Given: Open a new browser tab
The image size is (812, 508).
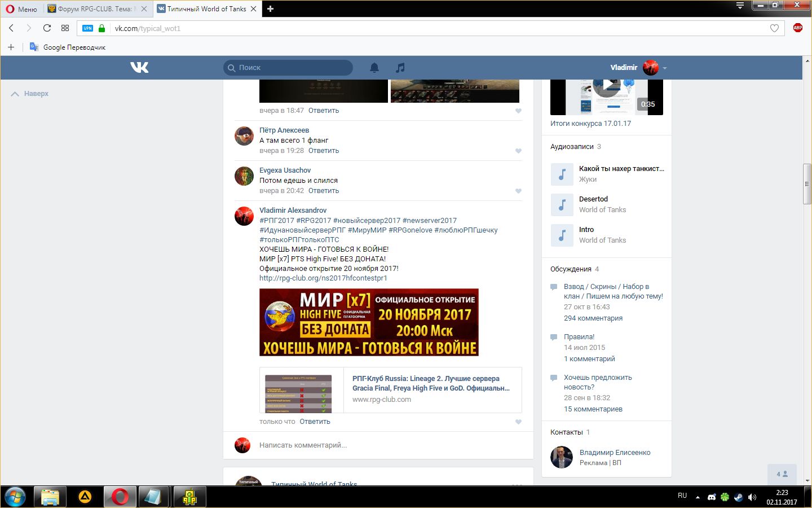Looking at the screenshot, I should coord(270,9).
